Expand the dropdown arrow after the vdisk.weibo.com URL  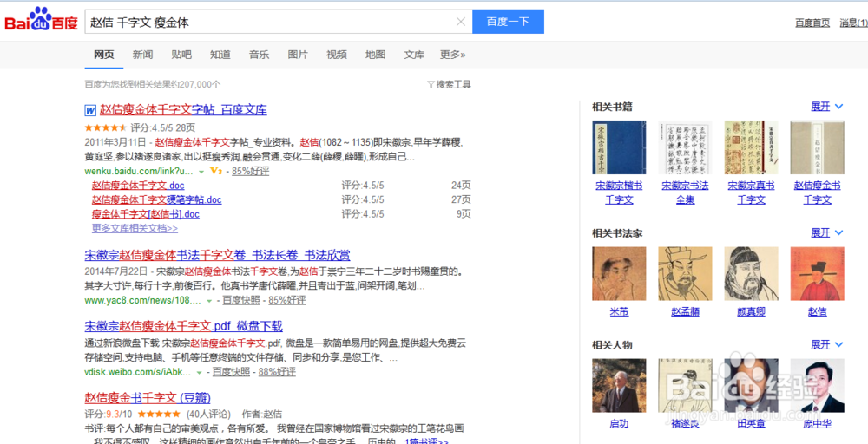tap(199, 373)
